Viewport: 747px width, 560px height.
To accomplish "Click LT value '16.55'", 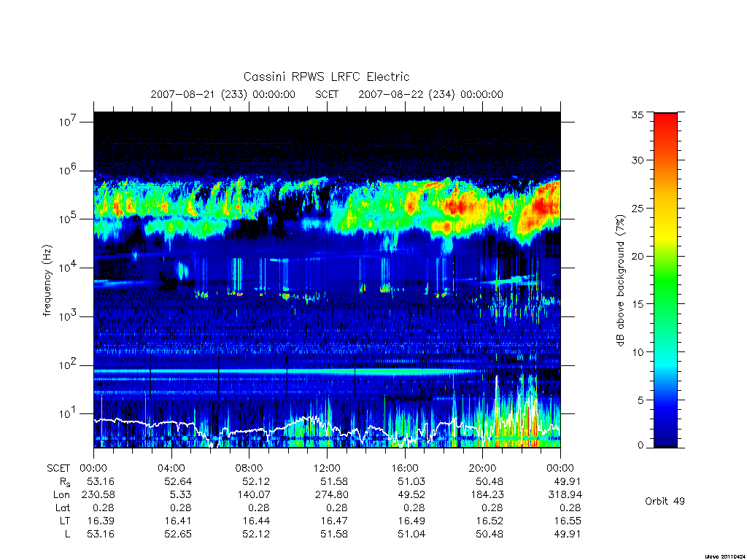I will (x=568, y=521).
